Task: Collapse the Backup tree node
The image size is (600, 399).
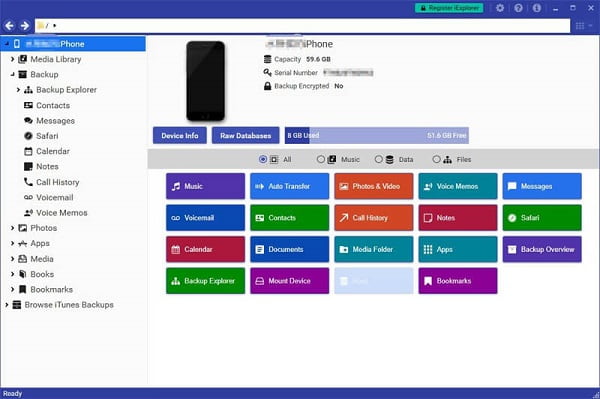Action: 12,75
